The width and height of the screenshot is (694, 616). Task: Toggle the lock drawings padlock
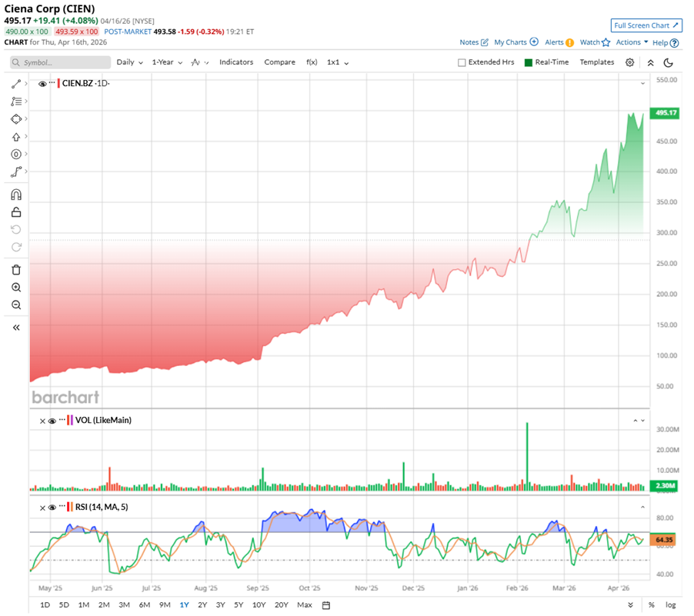[16, 212]
